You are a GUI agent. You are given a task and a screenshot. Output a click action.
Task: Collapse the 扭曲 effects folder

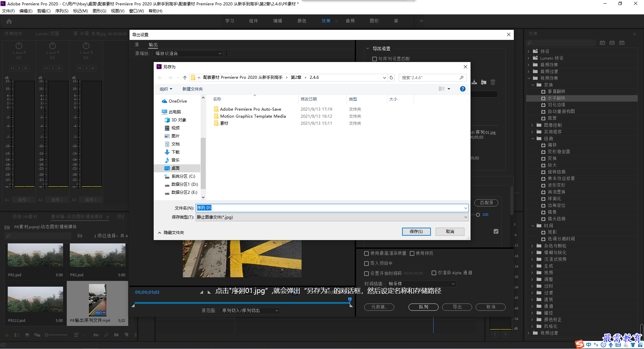tap(533, 139)
